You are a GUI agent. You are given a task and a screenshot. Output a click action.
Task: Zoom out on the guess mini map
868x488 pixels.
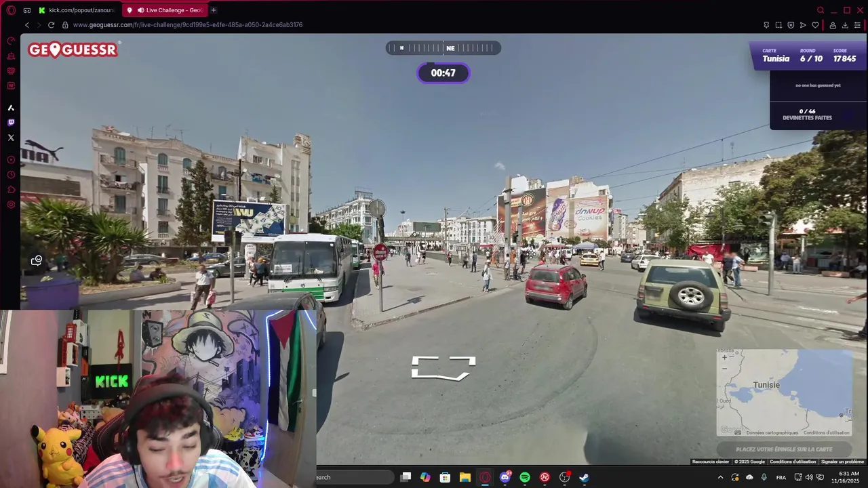tap(724, 369)
